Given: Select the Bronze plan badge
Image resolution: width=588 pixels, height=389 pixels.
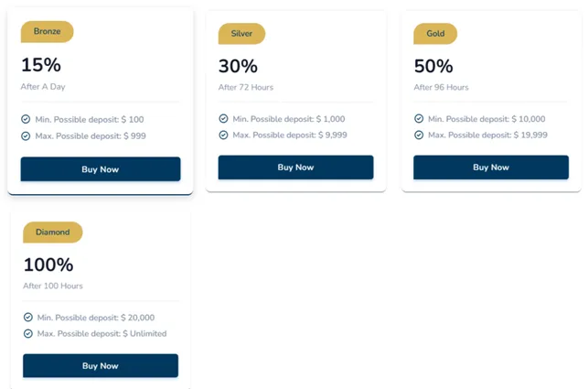Looking at the screenshot, I should [47, 32].
